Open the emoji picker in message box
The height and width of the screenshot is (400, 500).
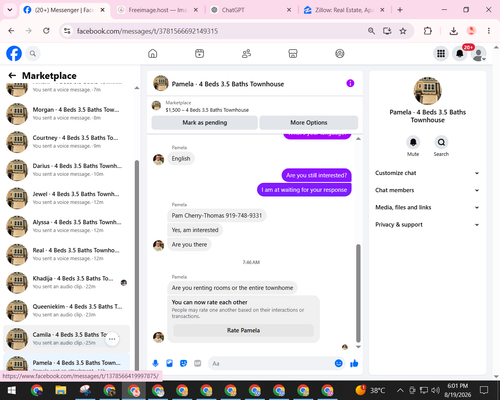click(338, 363)
